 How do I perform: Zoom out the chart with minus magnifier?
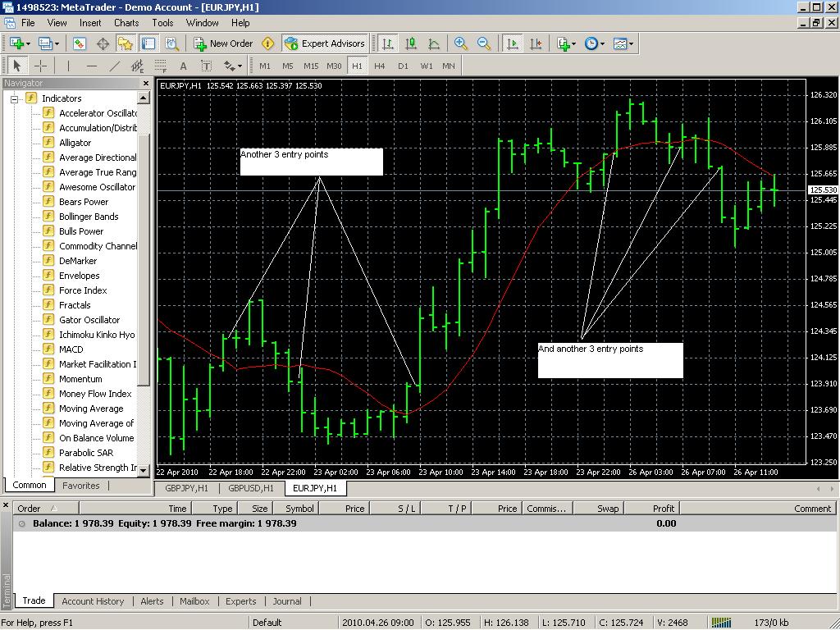pyautogui.click(x=484, y=43)
